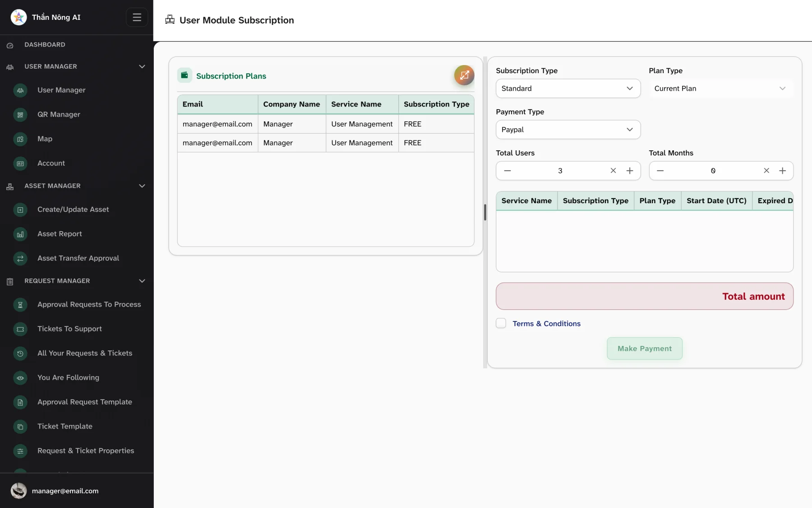Screen dimensions: 812x508
Task: Click the Total amount banner
Action: pyautogui.click(x=644, y=296)
